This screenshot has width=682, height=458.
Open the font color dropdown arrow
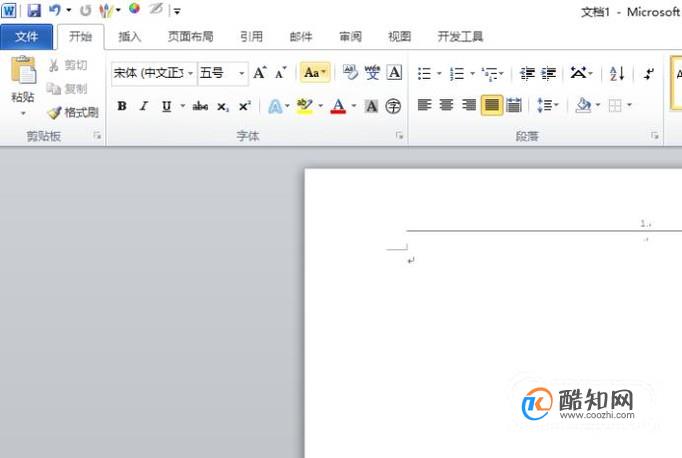click(x=354, y=106)
